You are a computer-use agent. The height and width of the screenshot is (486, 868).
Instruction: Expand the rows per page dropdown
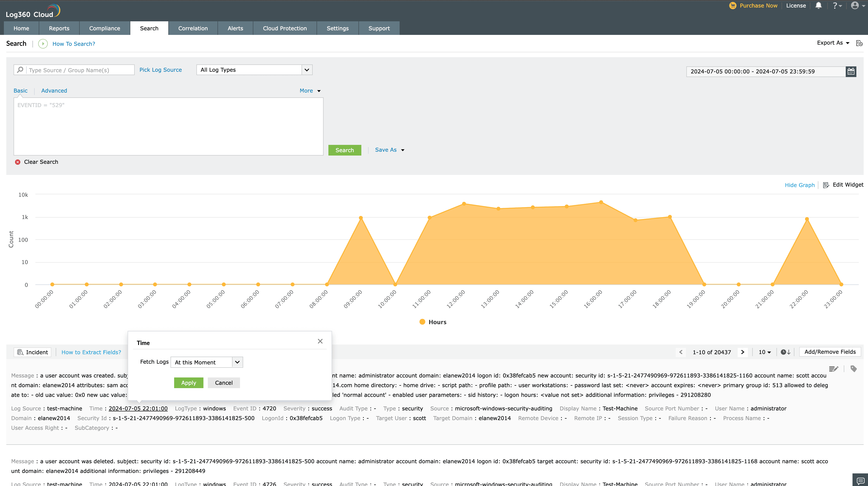tap(765, 352)
